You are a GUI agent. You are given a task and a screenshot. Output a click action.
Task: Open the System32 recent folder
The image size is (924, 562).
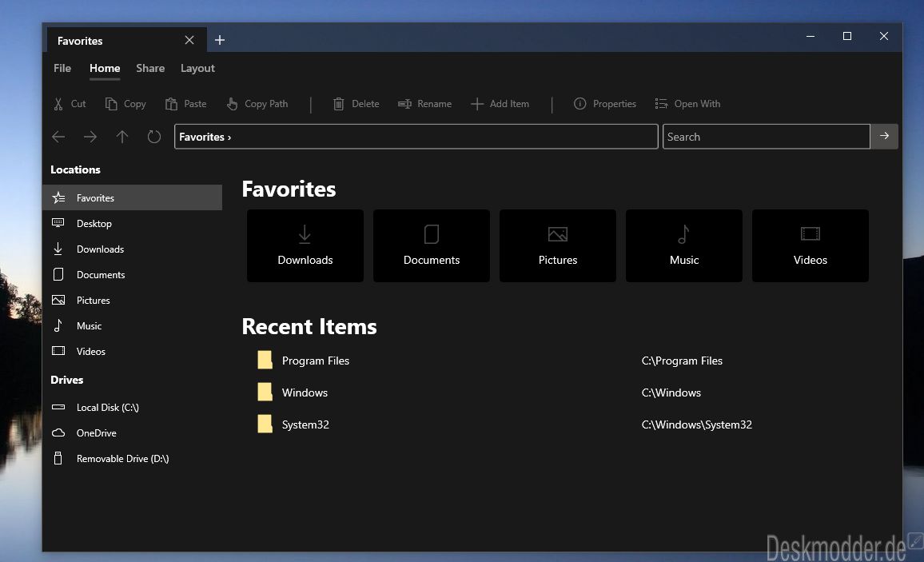(305, 424)
